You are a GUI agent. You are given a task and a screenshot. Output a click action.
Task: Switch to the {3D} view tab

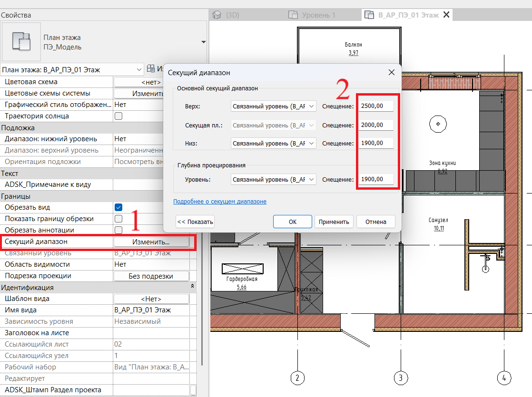point(227,15)
